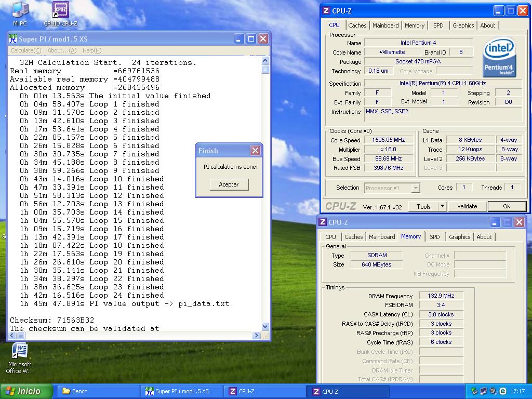The height and width of the screenshot is (399, 532).
Task: Close the Super PI window
Action: [263, 38]
